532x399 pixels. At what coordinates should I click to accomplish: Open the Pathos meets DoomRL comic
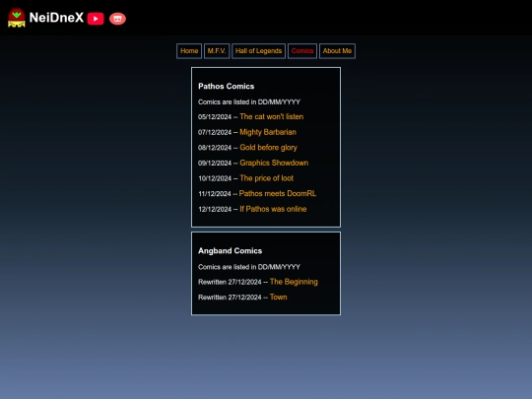click(x=278, y=194)
